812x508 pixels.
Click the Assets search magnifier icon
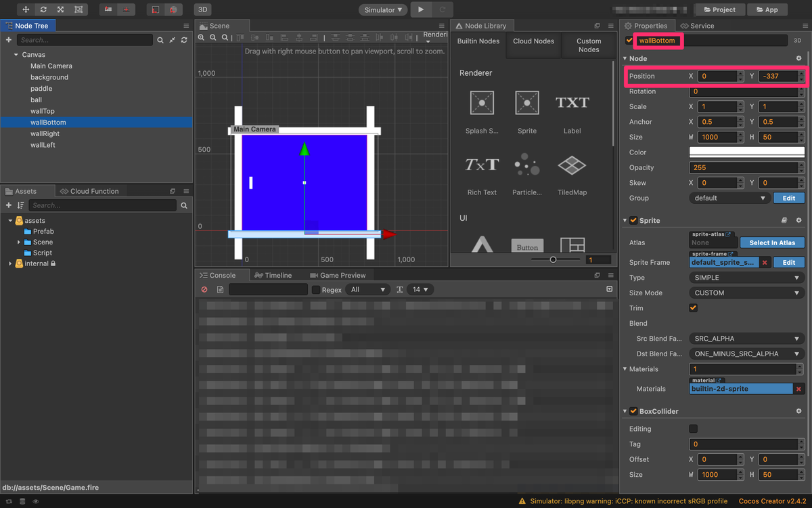(184, 205)
